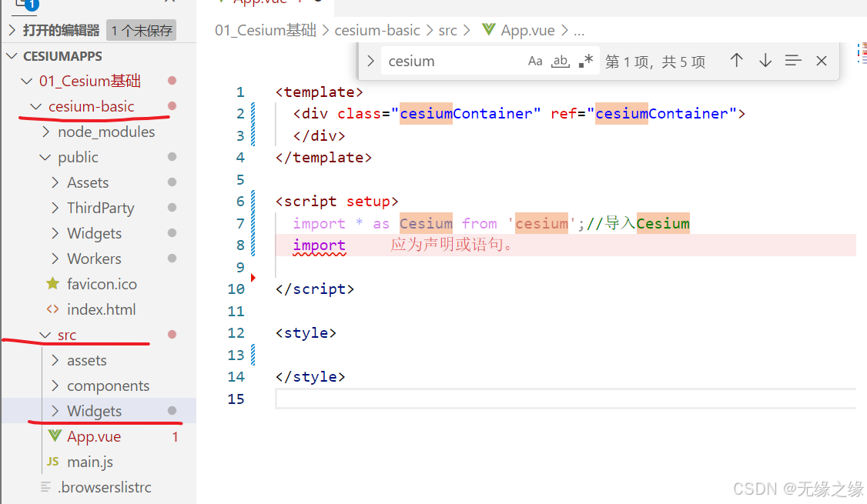867x504 pixels.
Task: Collapse the public folder
Action: (45, 158)
